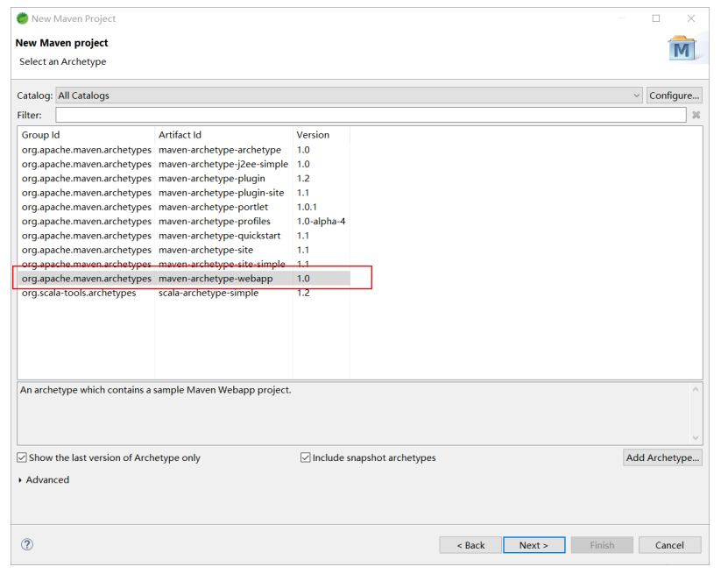Image resolution: width=728 pixels, height=581 pixels.
Task: Select the maven-archetype-archetype row
Action: click(x=185, y=150)
